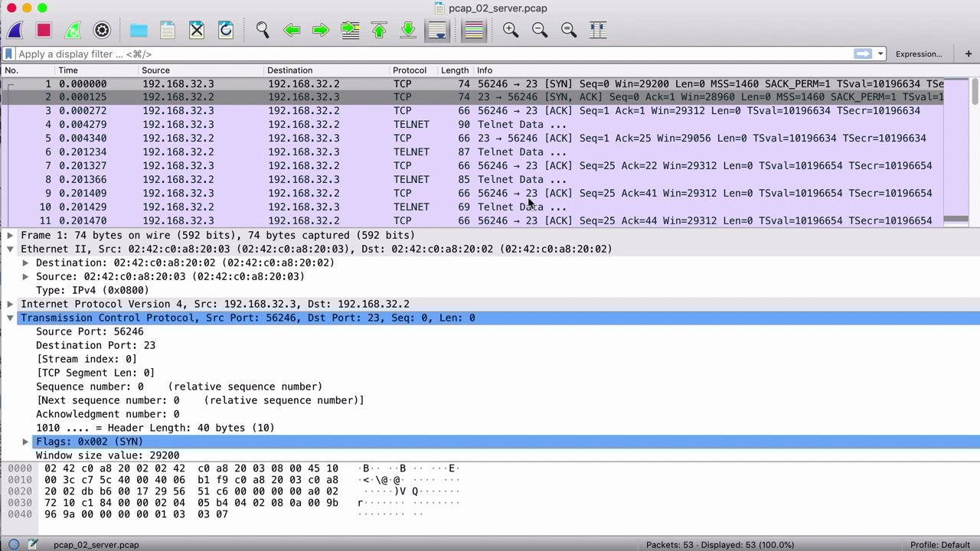
Task: Select the Window size value: 29200 line
Action: (x=108, y=455)
